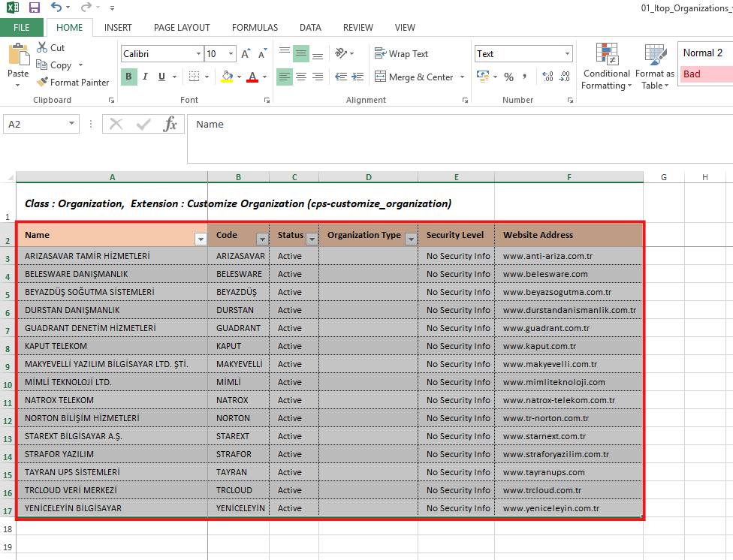This screenshot has width=733, height=560.
Task: Open Font group dialog launcher
Action: (267, 100)
